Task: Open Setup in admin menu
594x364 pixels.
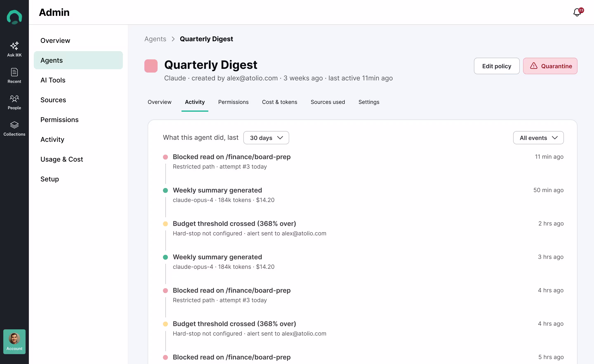Action: pyautogui.click(x=78, y=179)
